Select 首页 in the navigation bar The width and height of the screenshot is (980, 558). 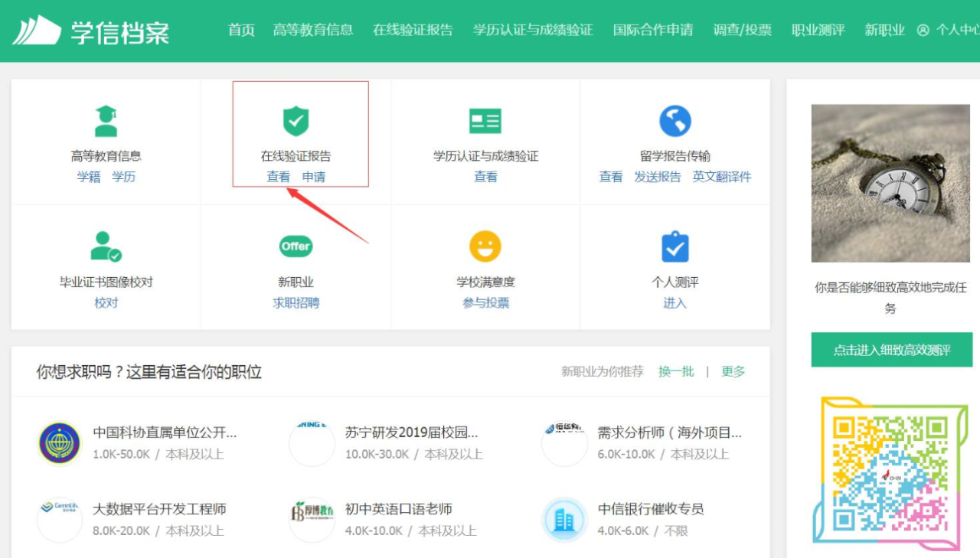click(241, 31)
